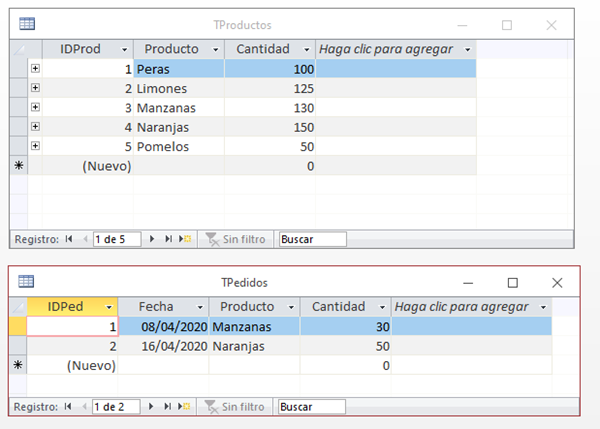Open IDProd column dropdown arrow

pos(124,50)
